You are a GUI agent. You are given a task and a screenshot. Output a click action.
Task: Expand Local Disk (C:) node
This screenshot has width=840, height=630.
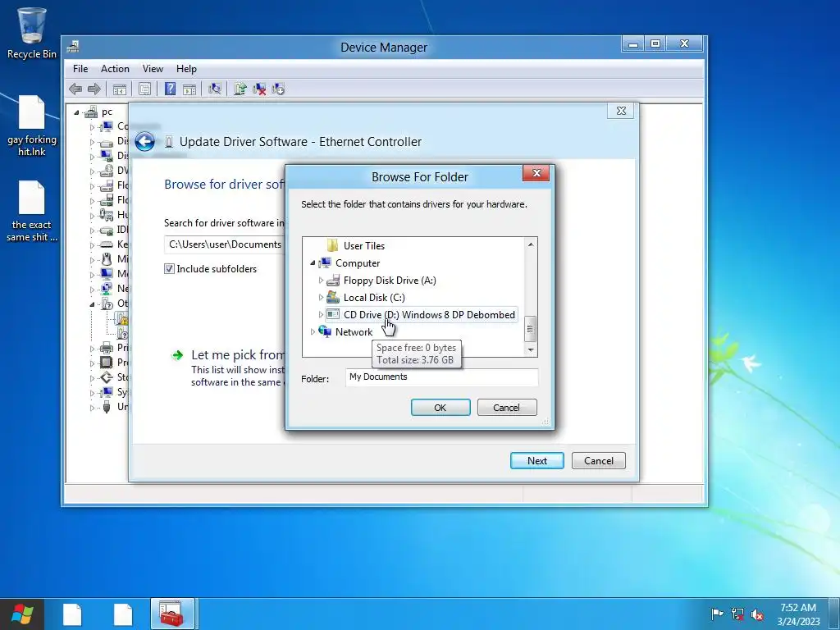[321, 297]
